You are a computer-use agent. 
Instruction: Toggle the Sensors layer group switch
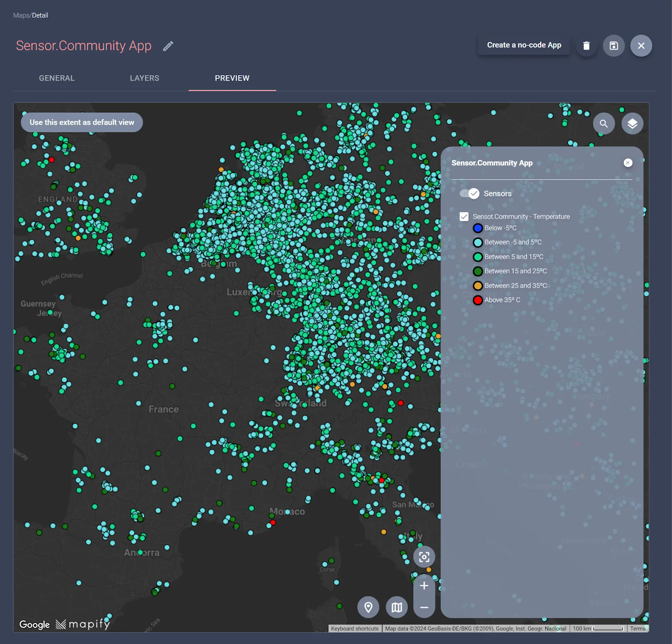pyautogui.click(x=469, y=194)
